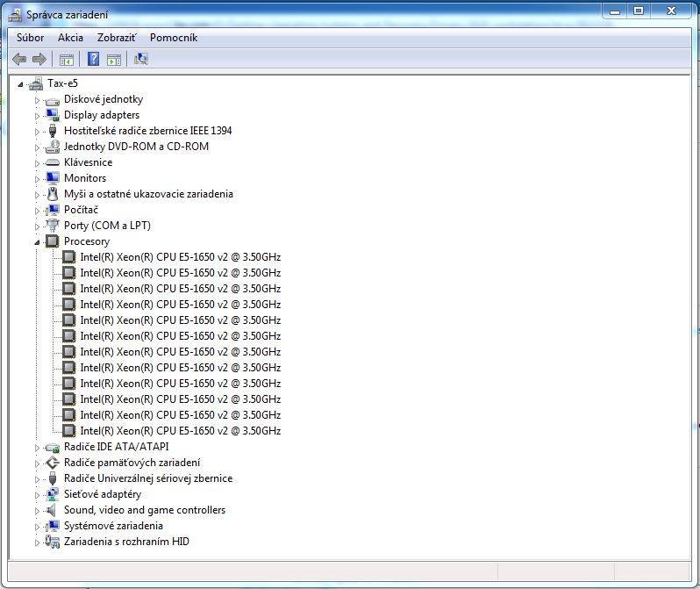Screen dimensions: 700x589
Task: Click the HID devices icon
Action: click(53, 542)
